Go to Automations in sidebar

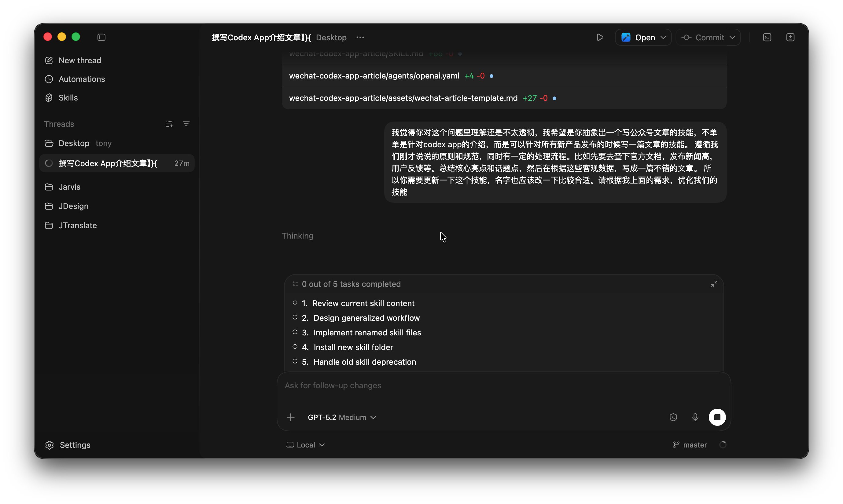(82, 79)
